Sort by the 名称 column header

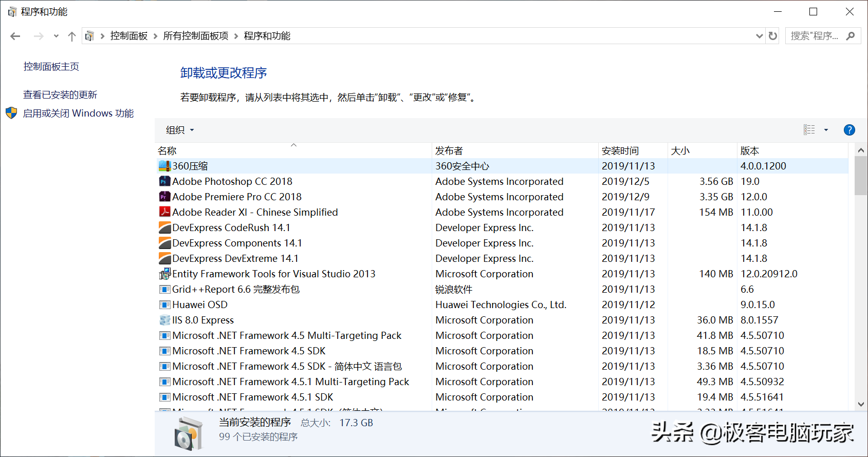point(293,150)
